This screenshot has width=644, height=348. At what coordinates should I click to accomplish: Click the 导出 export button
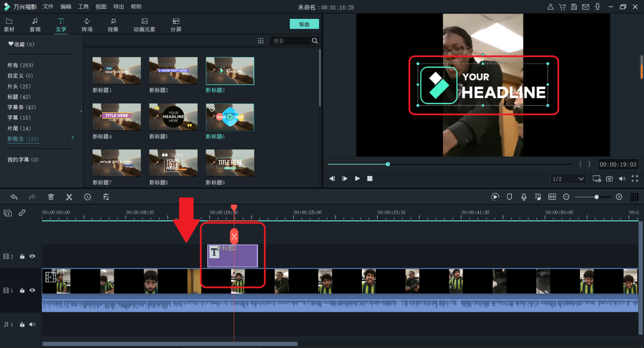click(304, 24)
